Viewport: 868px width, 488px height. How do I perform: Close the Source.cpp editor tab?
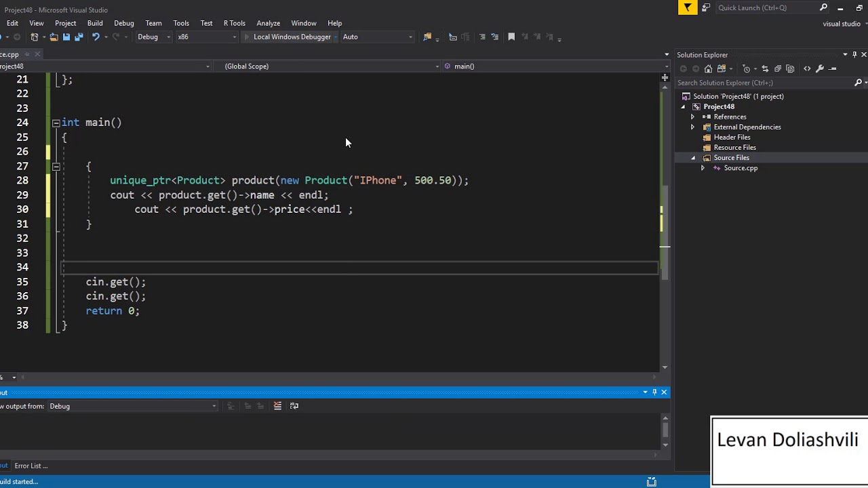point(37,54)
